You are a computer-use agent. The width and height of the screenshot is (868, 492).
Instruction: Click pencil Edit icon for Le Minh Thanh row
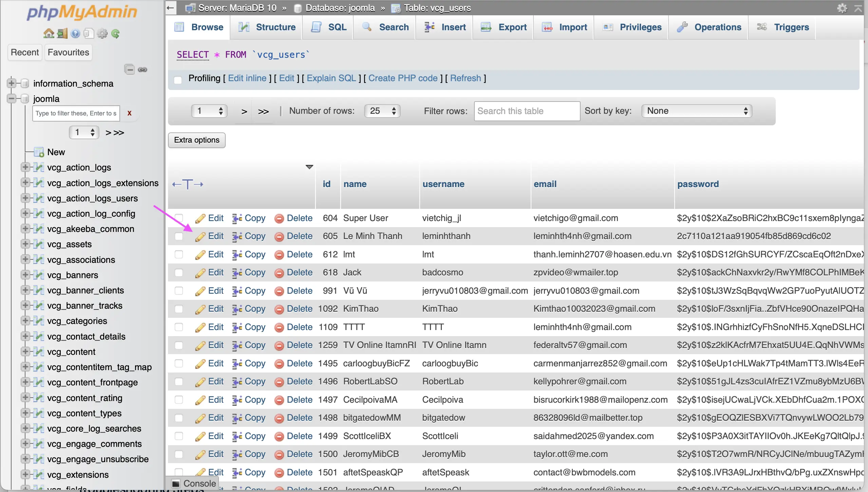tap(200, 236)
